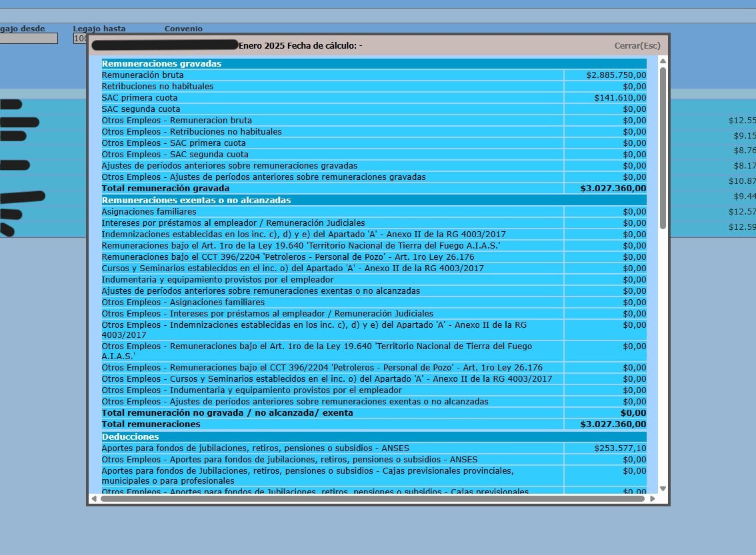The height and width of the screenshot is (555, 756).
Task: Click Indumentaria y equipamiento provistos row
Action: tap(373, 279)
